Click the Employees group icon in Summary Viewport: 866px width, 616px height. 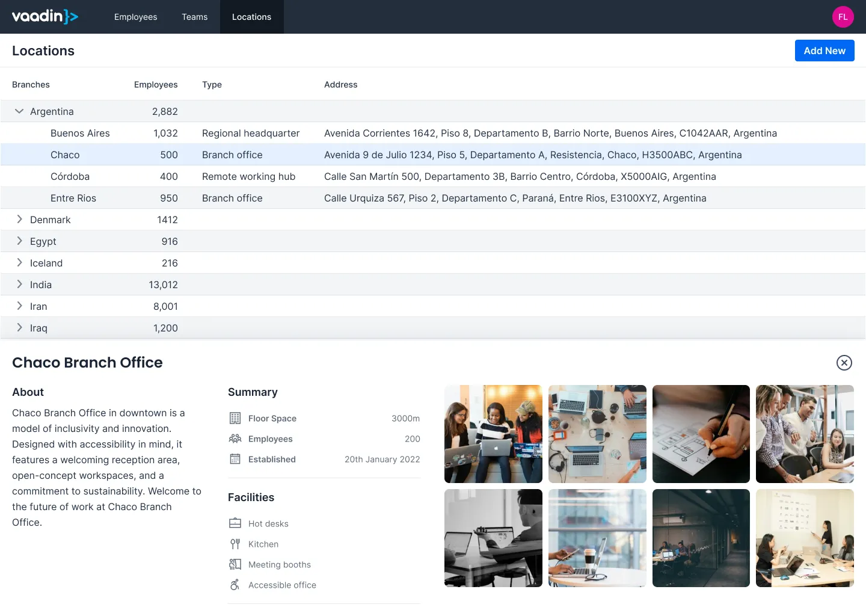click(235, 439)
